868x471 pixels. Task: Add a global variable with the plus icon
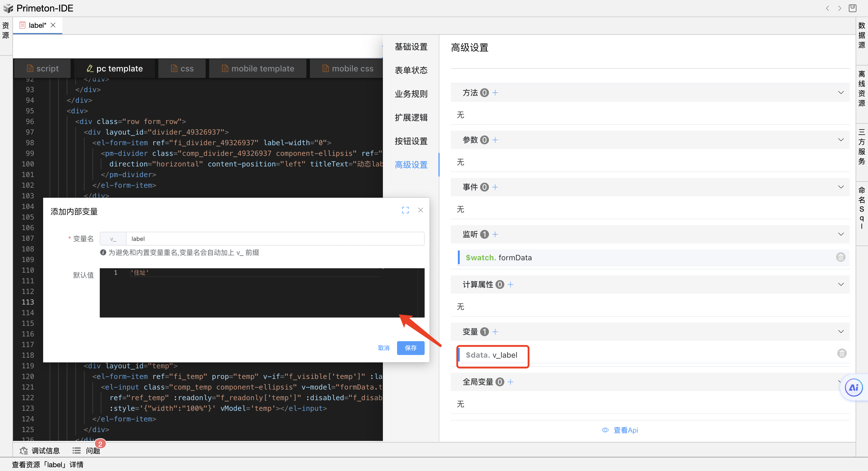pyautogui.click(x=511, y=382)
